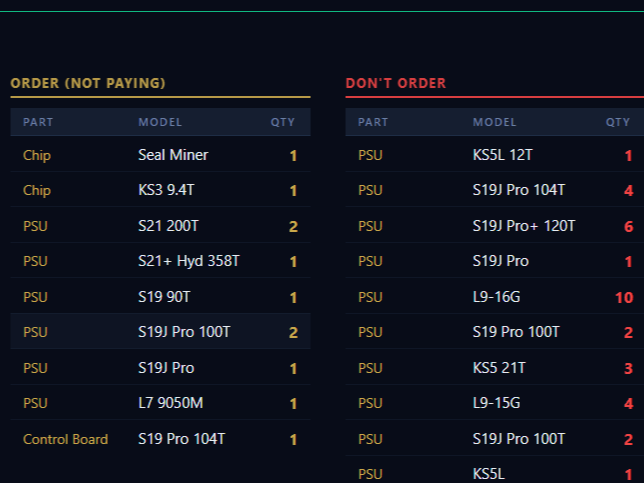Image resolution: width=644 pixels, height=483 pixels.
Task: Select the DON'T ORDER section heading
Action: (396, 83)
